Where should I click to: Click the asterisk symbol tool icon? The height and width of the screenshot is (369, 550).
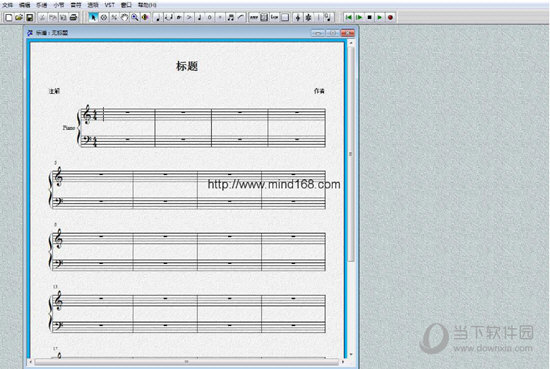(308, 17)
